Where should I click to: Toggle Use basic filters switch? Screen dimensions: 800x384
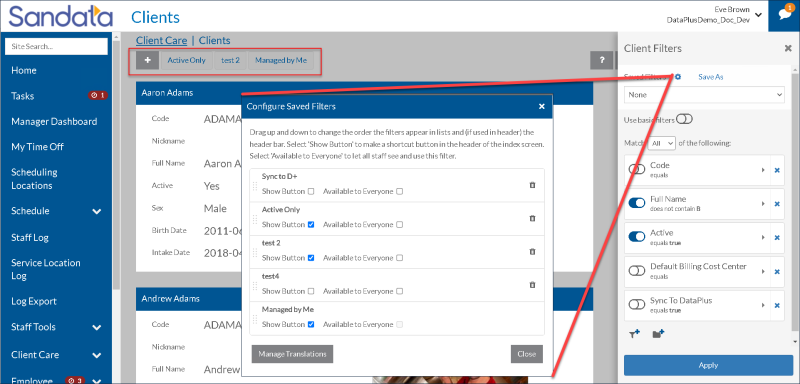(x=684, y=119)
